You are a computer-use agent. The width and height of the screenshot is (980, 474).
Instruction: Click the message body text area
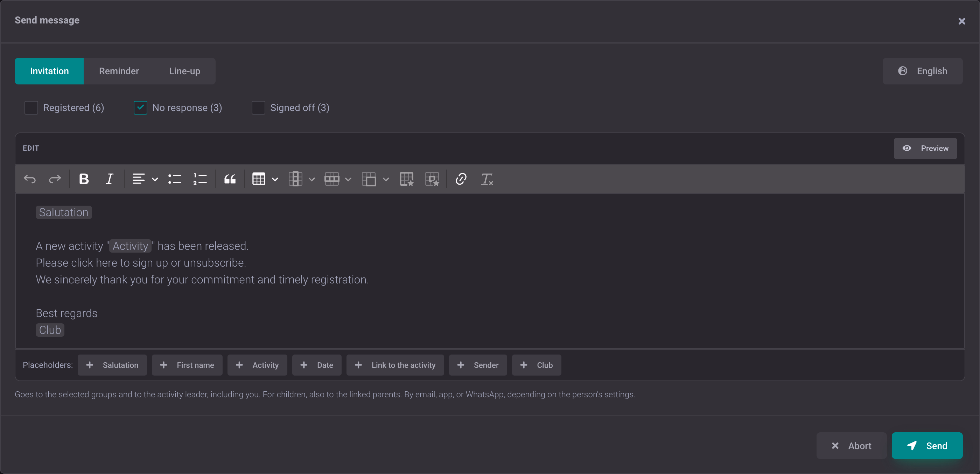pos(490,271)
